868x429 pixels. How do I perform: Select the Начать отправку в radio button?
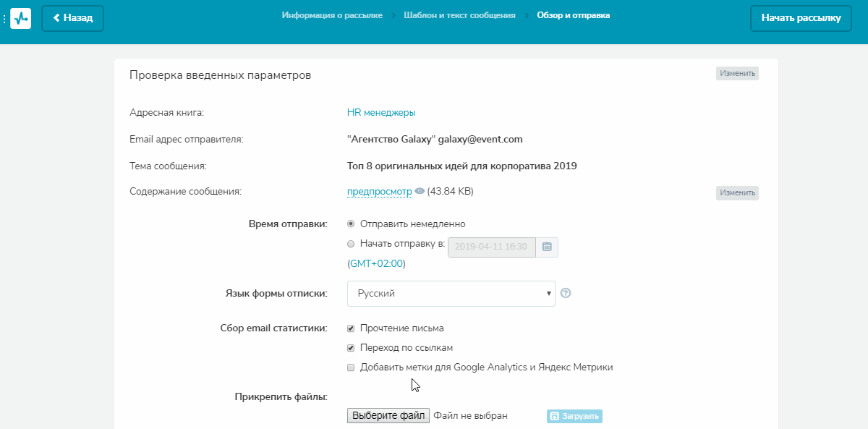[x=351, y=244]
